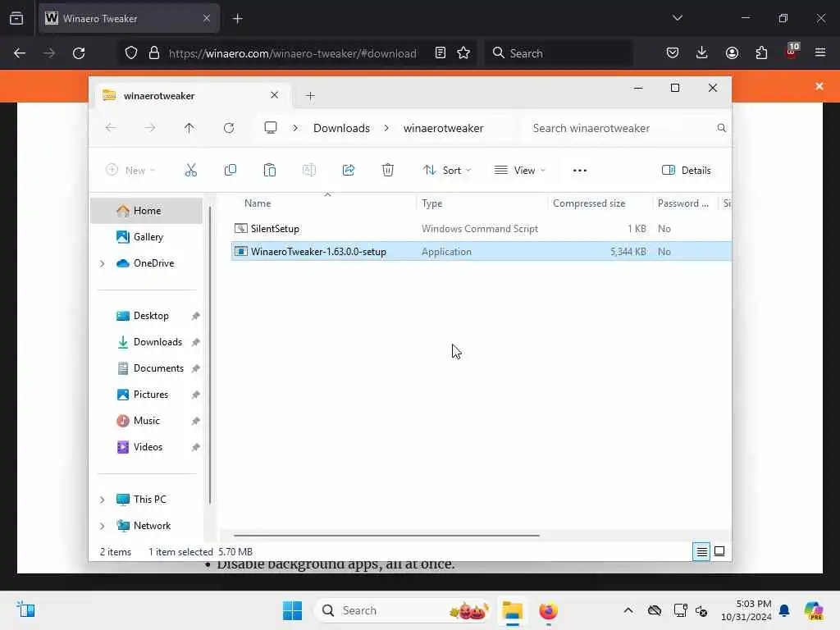Open File Explorer from taskbar
The height and width of the screenshot is (630, 840).
(x=512, y=610)
